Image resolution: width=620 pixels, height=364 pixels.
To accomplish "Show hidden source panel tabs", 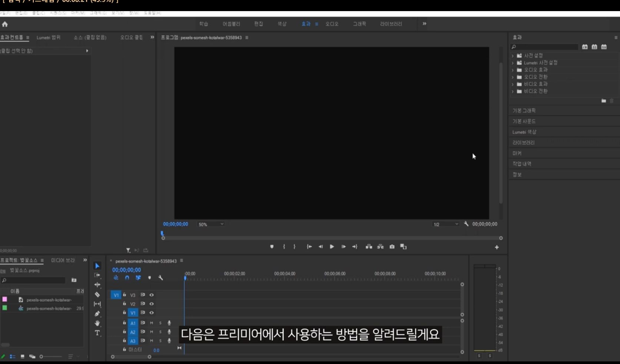I will coord(152,37).
